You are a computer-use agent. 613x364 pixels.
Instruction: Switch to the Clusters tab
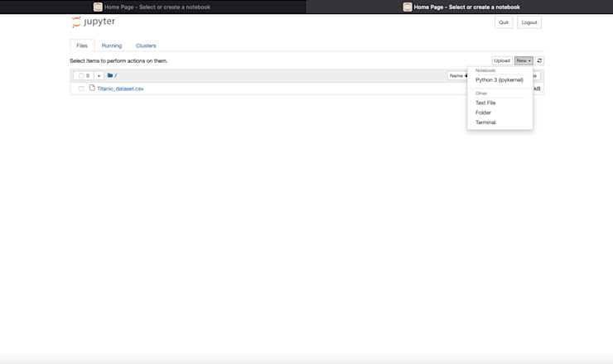tap(146, 45)
